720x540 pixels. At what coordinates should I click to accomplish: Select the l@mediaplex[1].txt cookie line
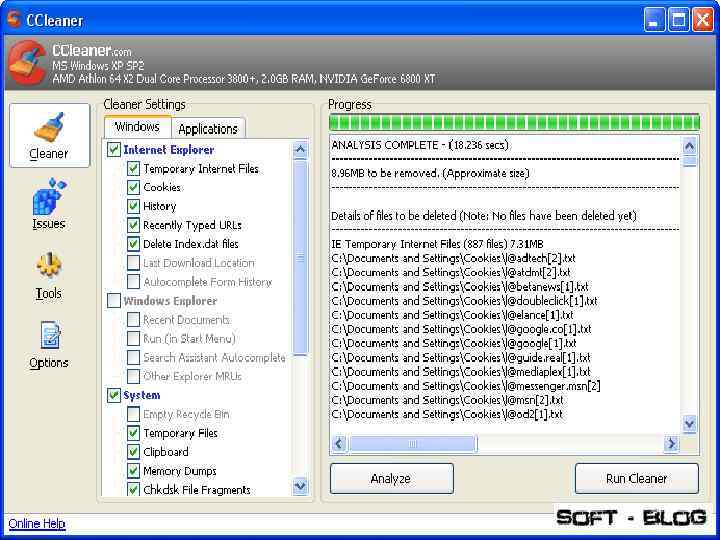[x=461, y=372]
